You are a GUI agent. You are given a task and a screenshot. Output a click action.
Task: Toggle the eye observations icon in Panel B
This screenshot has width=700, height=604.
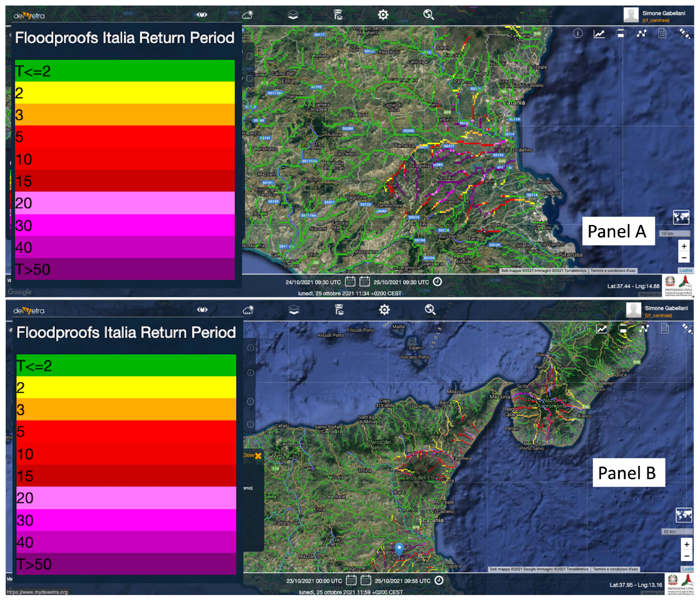(202, 309)
